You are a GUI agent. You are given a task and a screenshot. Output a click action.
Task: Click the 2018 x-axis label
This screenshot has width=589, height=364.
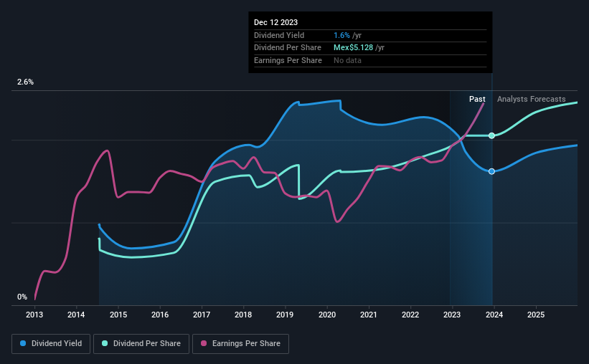[x=243, y=315]
